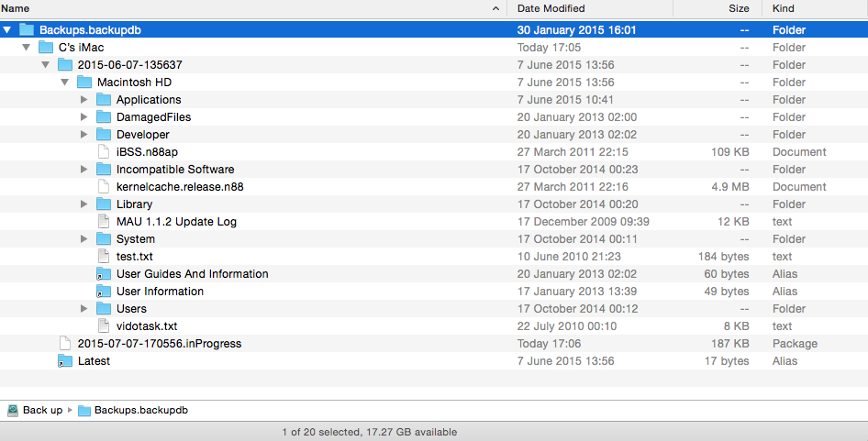Click the Developer folder icon
Viewport: 868px width, 441px height.
[x=104, y=135]
